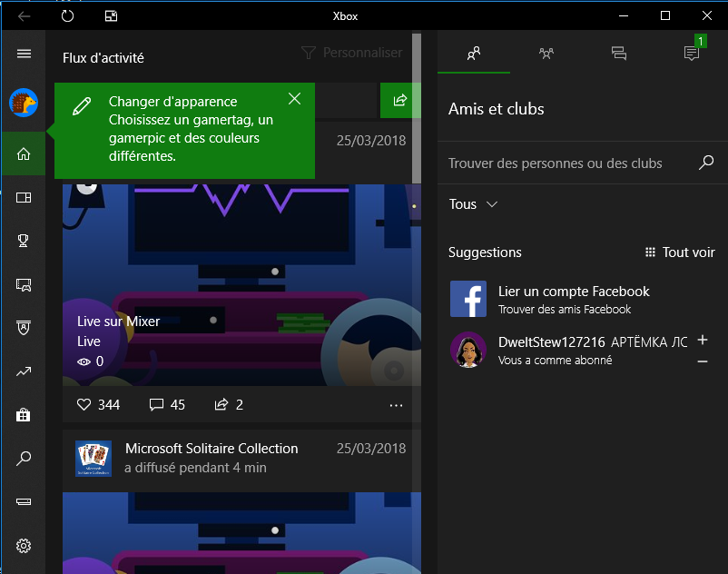Switch to Amis et clubs friends tab
Image resolution: width=728 pixels, height=574 pixels.
click(x=474, y=54)
